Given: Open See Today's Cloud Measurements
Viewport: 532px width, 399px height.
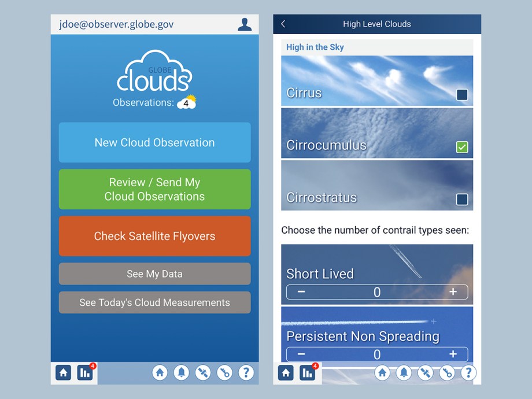Looking at the screenshot, I should tap(154, 302).
